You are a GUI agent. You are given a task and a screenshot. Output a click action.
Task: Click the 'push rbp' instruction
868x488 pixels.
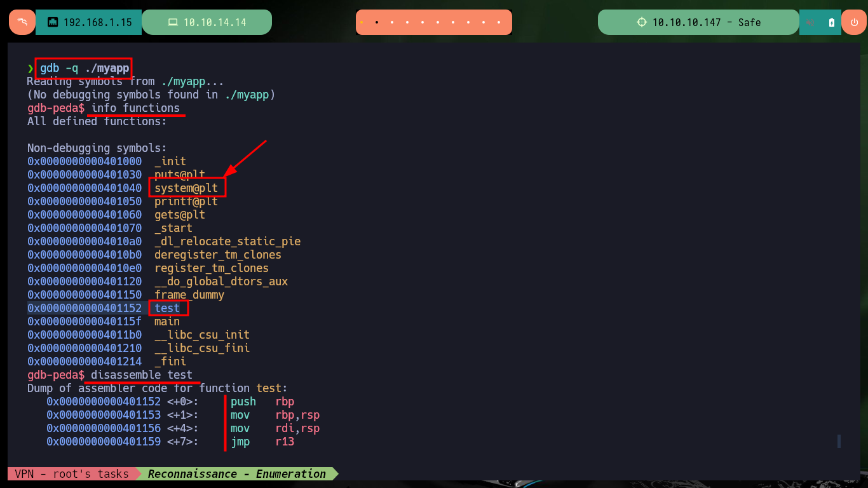(x=262, y=402)
